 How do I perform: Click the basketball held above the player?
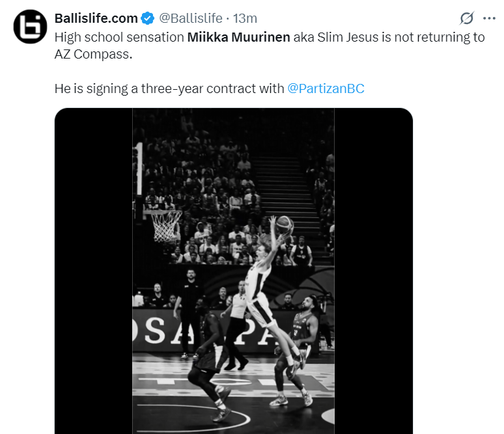point(285,224)
